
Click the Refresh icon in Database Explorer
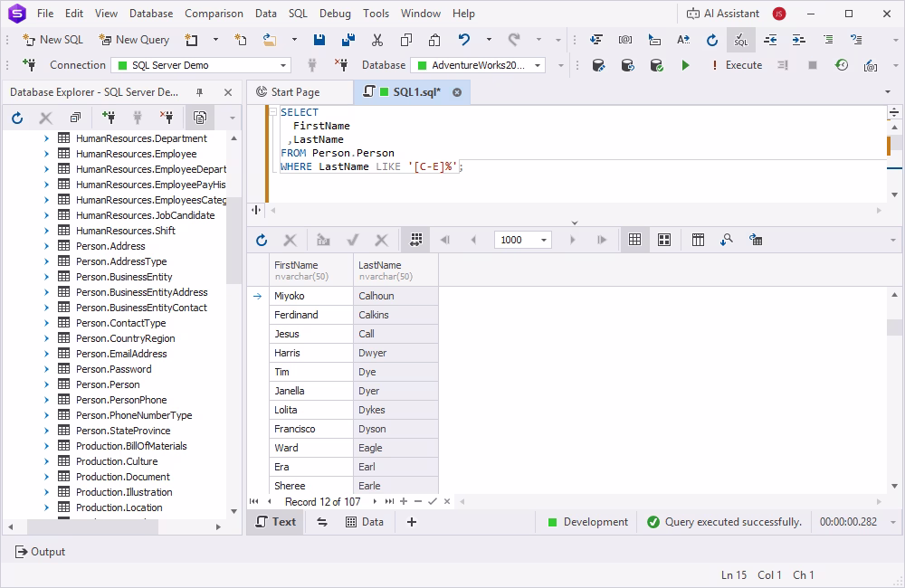coord(16,117)
